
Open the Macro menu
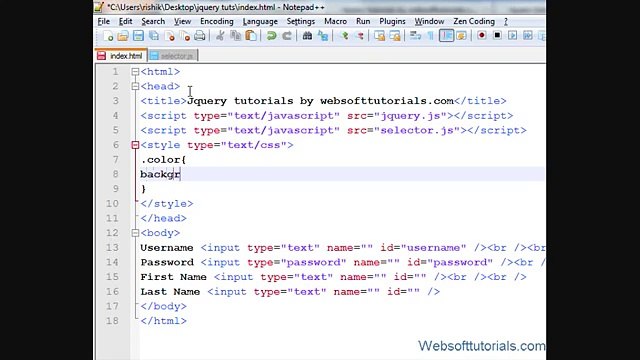coord(336,21)
